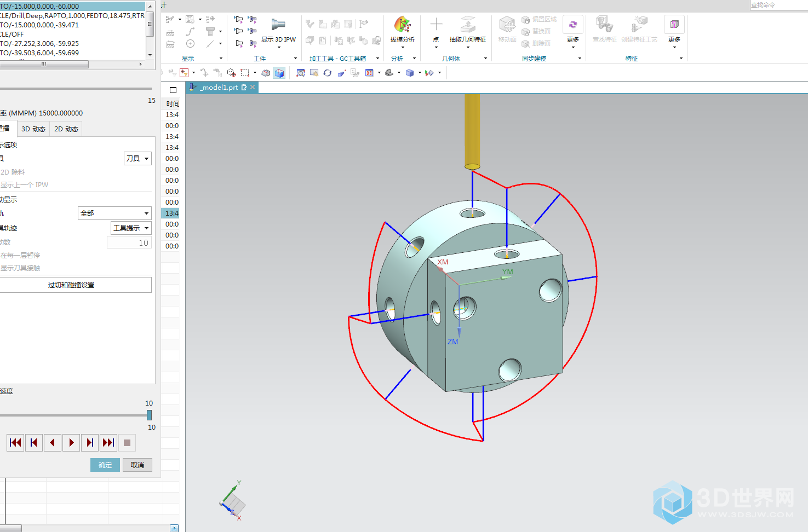Click the Rotate view icon
The image size is (808, 532).
pos(328,73)
